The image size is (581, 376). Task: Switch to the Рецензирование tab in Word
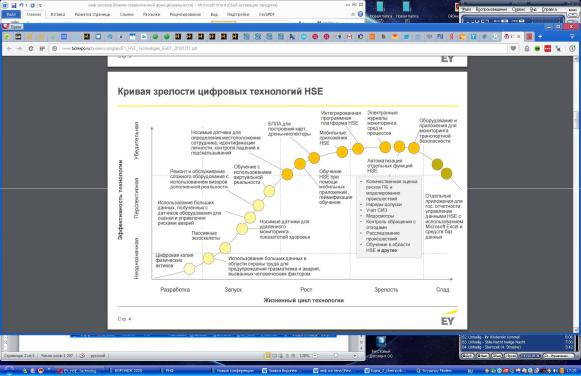pyautogui.click(x=185, y=14)
